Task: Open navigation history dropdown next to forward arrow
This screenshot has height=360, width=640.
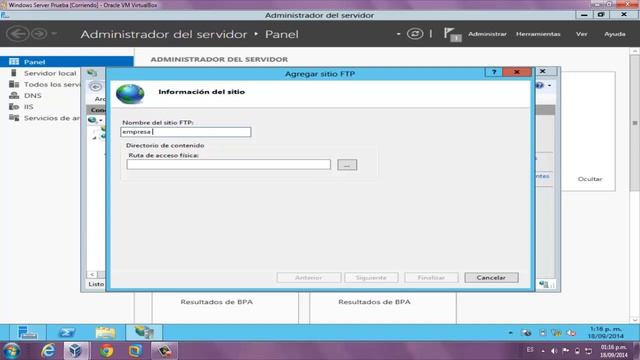Action: tap(53, 33)
